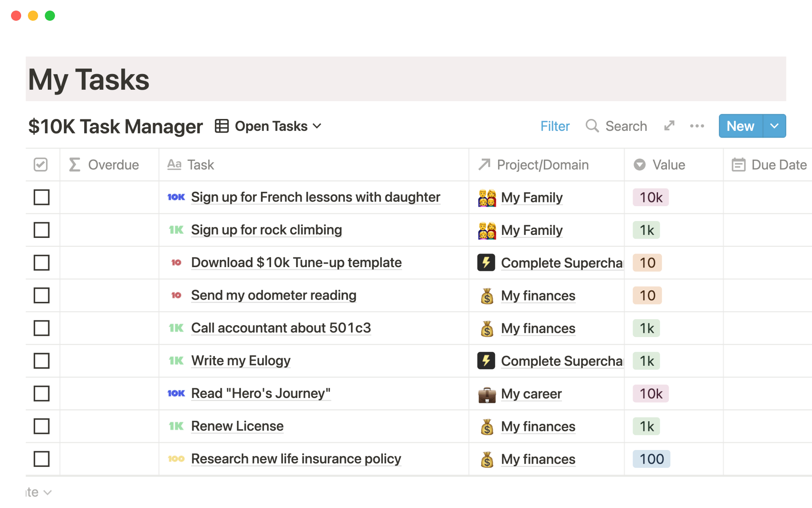Click lightning bolt icon for Download template row

[486, 262]
